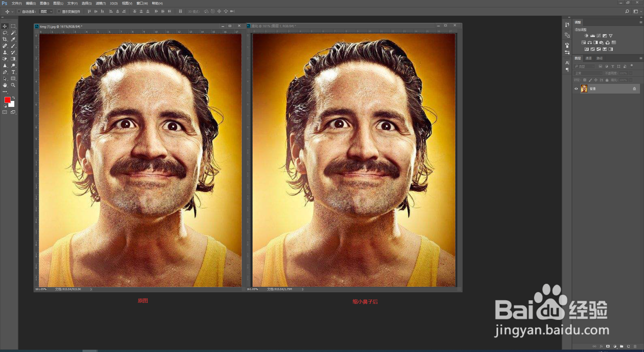Hide the 背景 layer with eye icon

(x=576, y=89)
